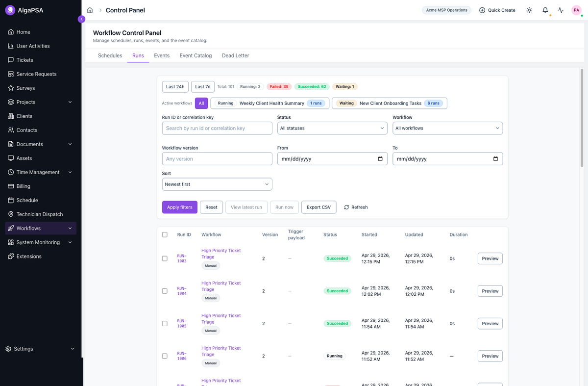Open calendar picker for From date
Viewport: 588px width, 386px height.
pyautogui.click(x=381, y=159)
